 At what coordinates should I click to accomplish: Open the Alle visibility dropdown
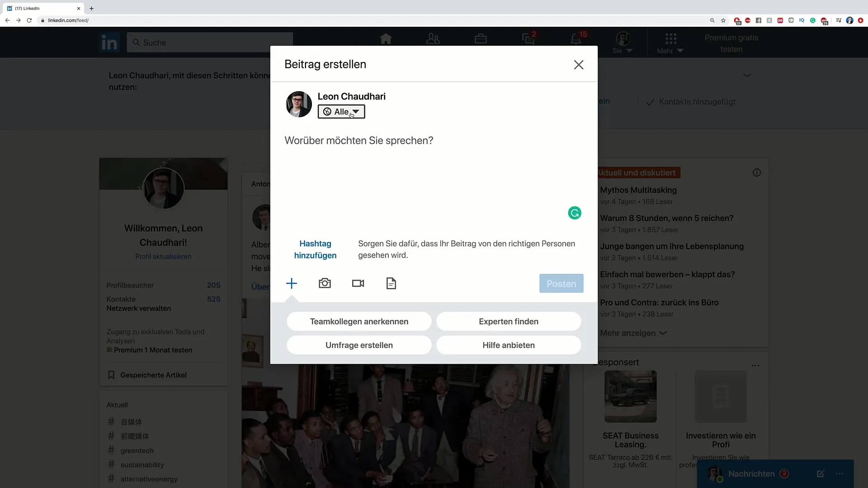tap(341, 112)
